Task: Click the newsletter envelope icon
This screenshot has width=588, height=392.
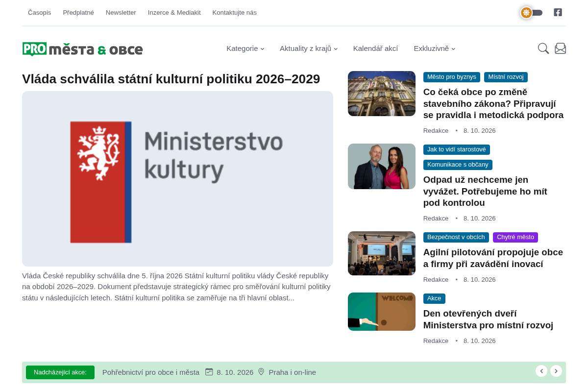Action: 561,49
